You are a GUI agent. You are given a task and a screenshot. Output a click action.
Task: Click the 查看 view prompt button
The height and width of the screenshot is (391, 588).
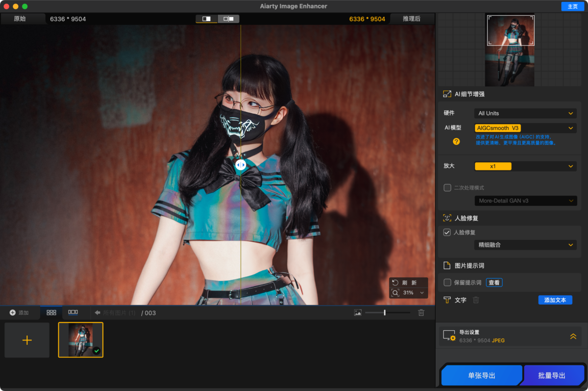pyautogui.click(x=494, y=283)
